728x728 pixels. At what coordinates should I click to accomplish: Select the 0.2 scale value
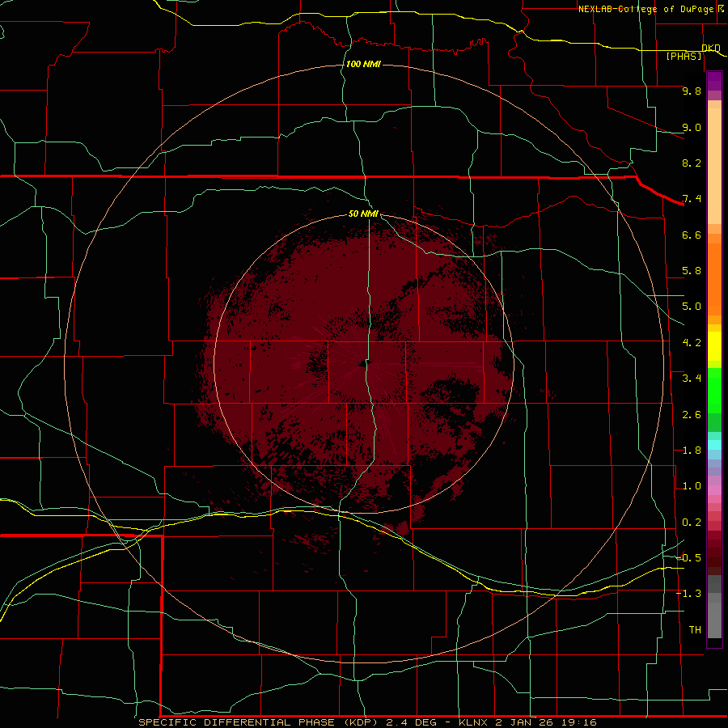pos(692,523)
